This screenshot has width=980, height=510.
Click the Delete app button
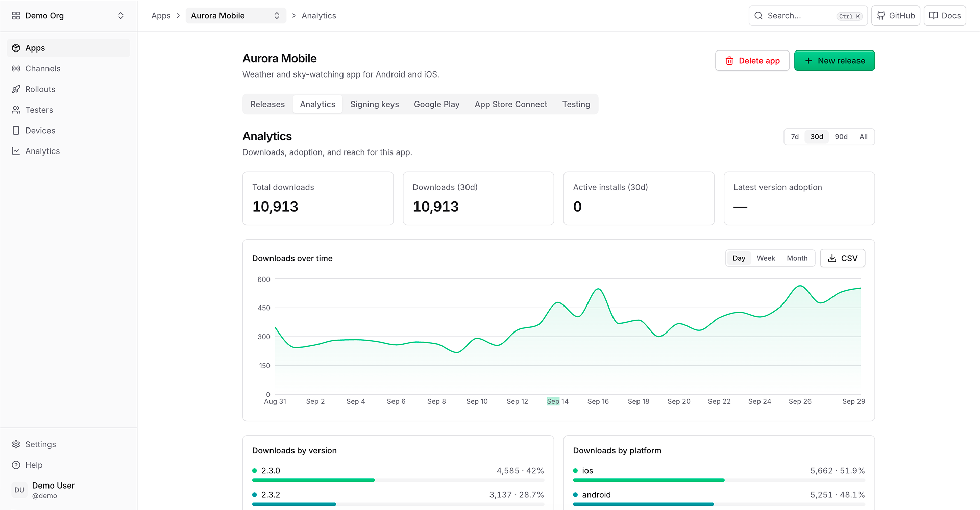point(752,61)
